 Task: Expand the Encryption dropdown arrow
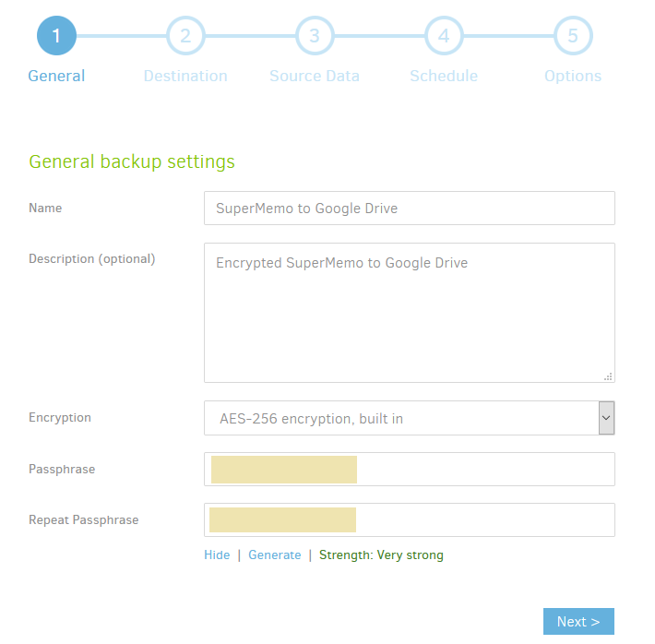(606, 418)
